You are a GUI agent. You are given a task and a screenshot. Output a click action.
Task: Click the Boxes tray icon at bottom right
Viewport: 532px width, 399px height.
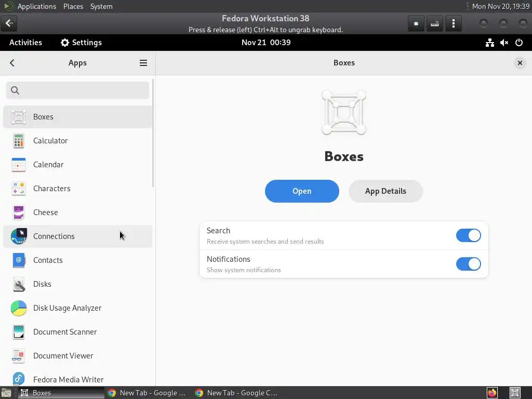(x=515, y=393)
